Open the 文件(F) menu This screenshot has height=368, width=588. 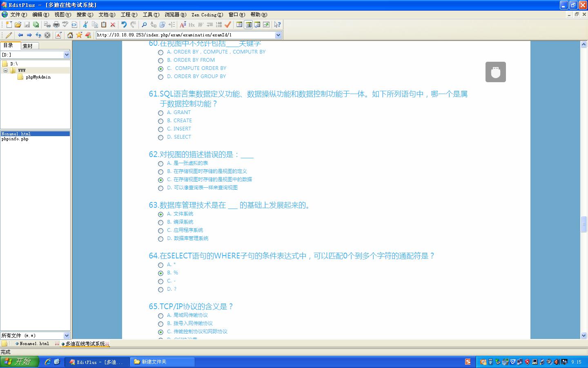[19, 15]
